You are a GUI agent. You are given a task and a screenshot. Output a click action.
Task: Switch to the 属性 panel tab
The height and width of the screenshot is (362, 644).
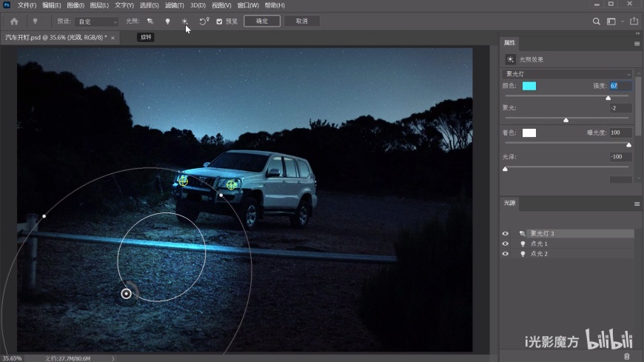click(510, 43)
